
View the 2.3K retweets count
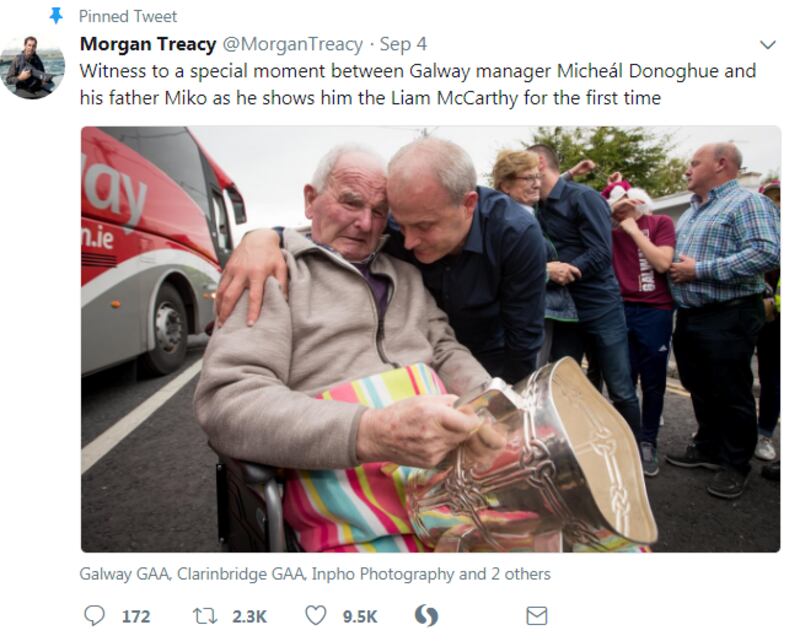(x=249, y=617)
